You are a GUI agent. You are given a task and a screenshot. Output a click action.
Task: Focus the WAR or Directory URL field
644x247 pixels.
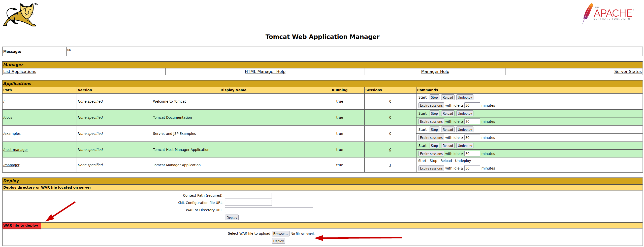(269, 210)
